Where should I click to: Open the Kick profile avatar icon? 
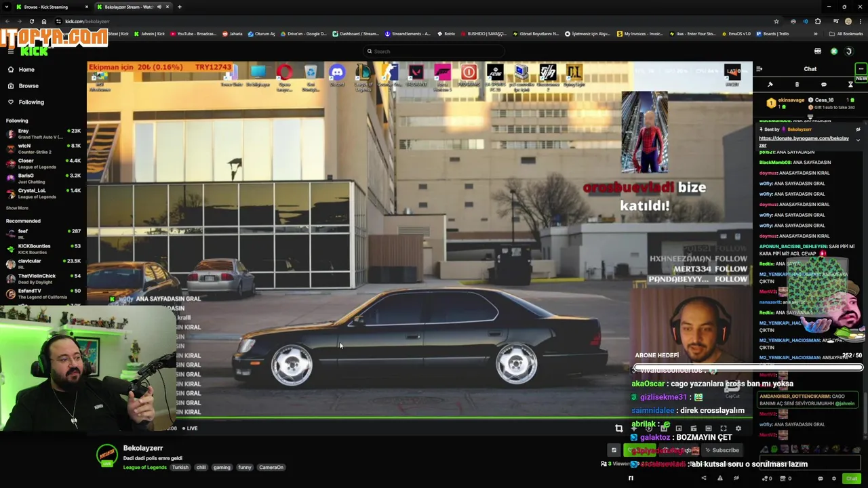(848, 52)
